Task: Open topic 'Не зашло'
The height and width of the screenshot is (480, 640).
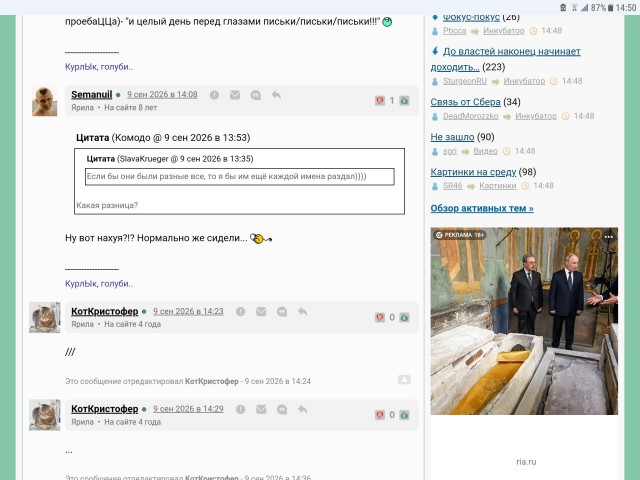Action: point(452,137)
